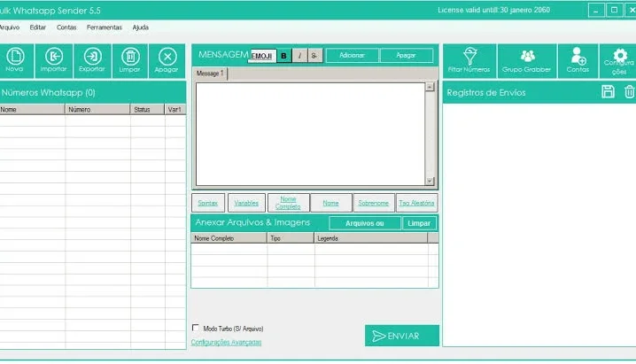
Task: Toggle italic I formatting
Action: point(299,56)
